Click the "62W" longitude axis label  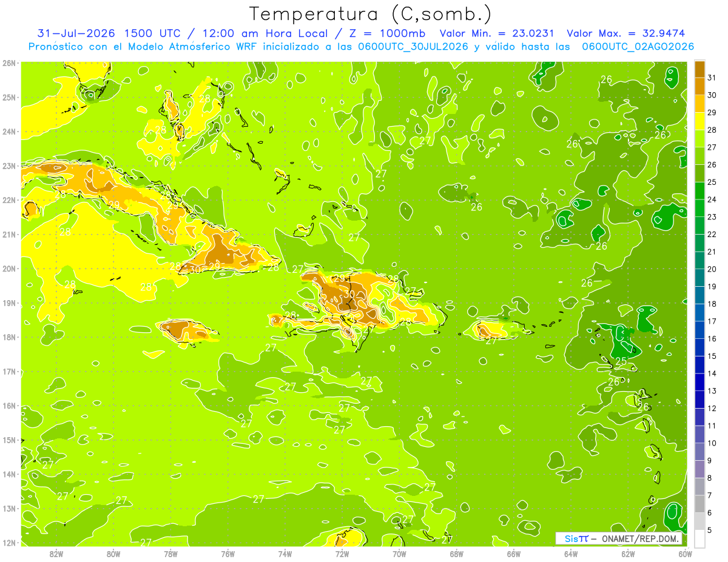tap(628, 554)
